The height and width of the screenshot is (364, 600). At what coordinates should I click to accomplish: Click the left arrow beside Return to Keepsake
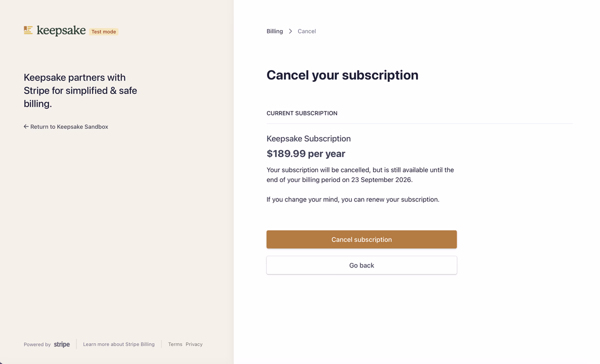[x=26, y=126]
